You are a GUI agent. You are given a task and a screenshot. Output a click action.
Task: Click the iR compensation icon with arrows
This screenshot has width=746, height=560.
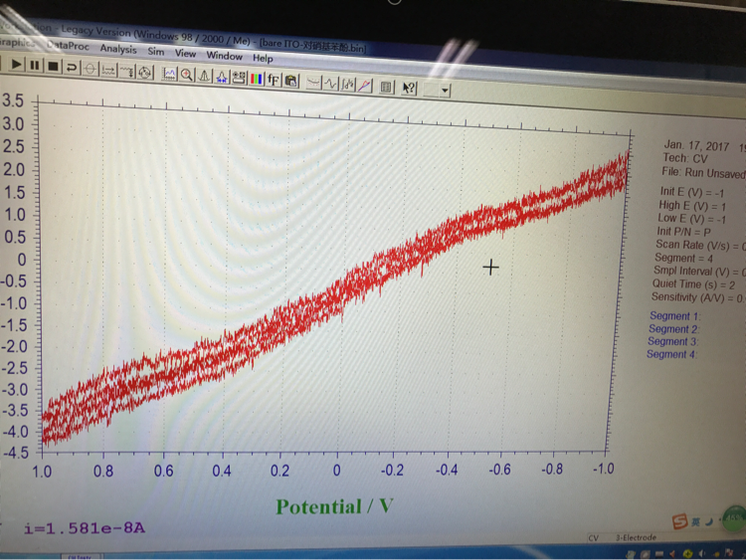tap(108, 71)
